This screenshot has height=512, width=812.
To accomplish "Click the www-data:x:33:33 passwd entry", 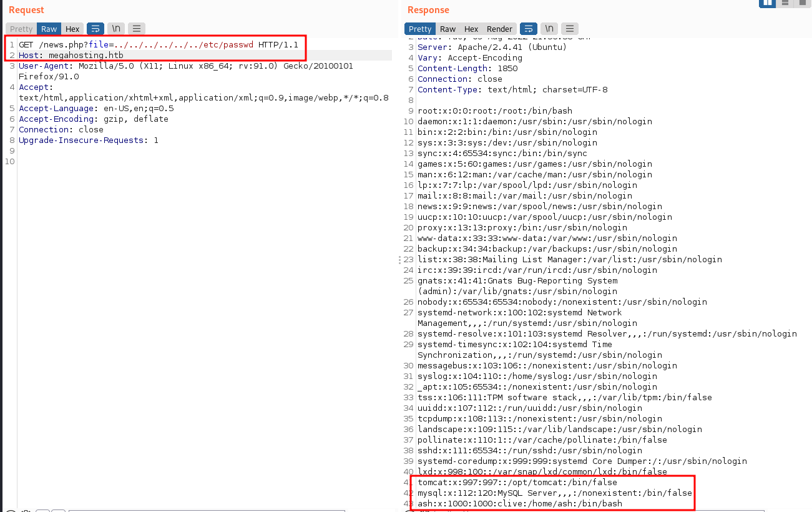I will point(547,239).
